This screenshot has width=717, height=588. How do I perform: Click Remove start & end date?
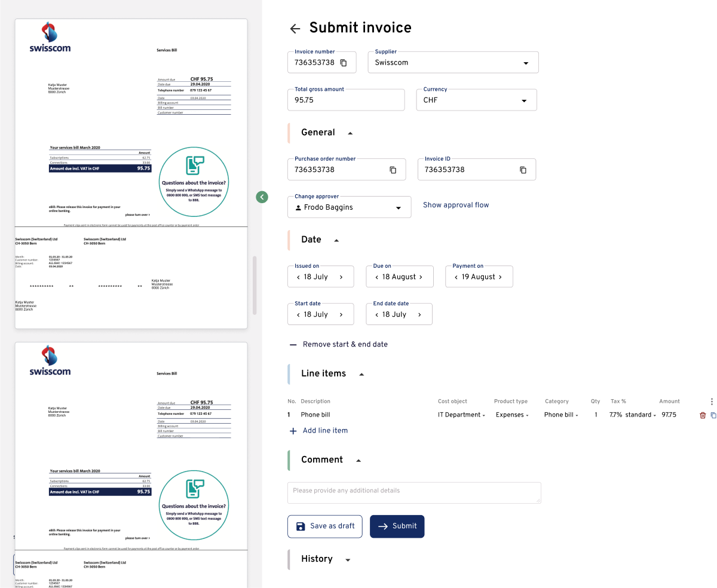tap(345, 344)
